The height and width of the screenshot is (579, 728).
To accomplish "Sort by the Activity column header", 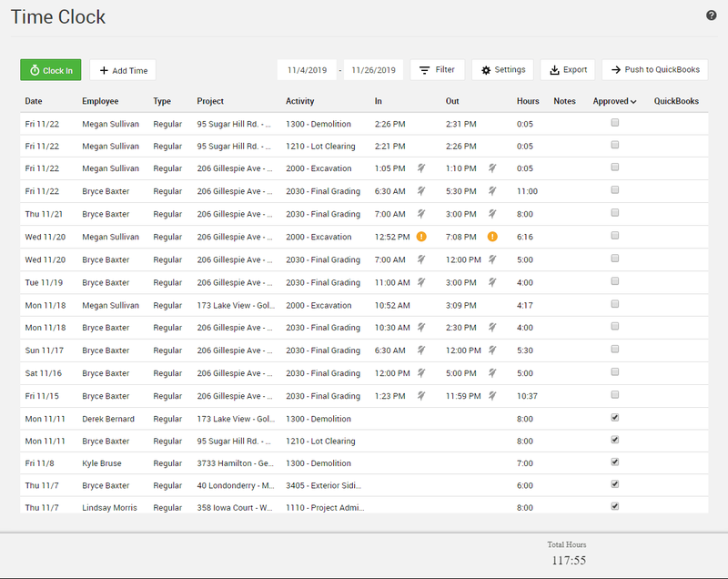I will pos(300,101).
